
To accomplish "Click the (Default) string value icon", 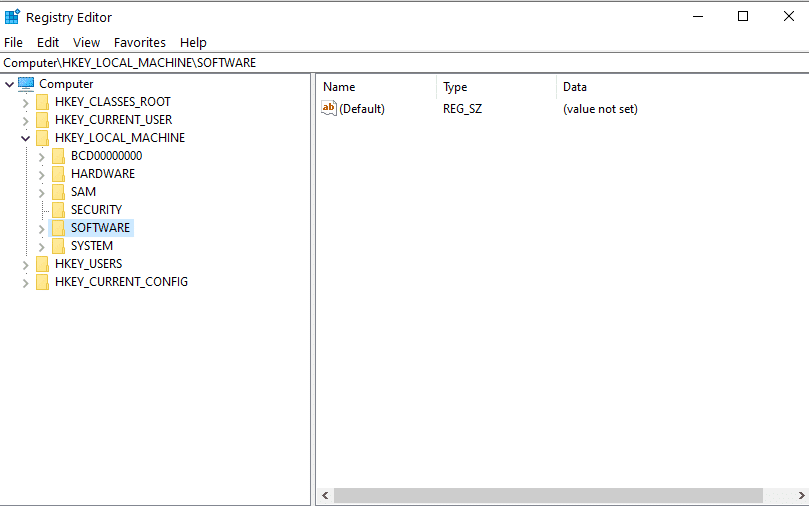I will 329,109.
